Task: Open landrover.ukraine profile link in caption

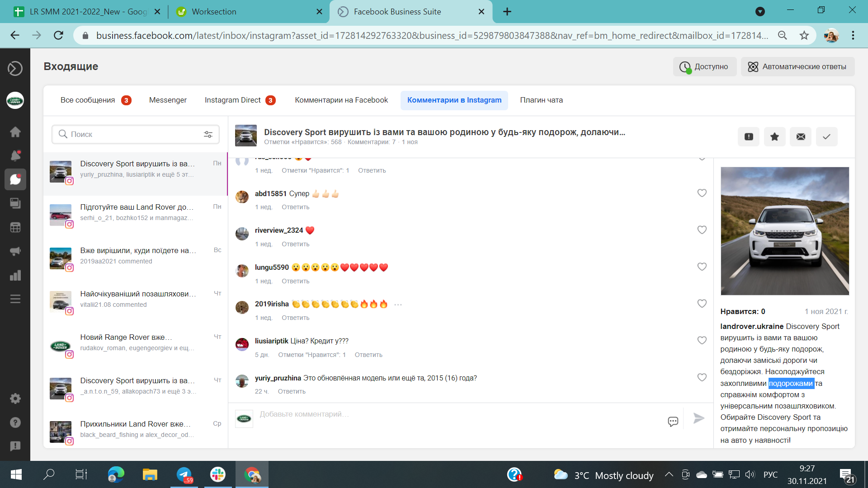Action: click(752, 326)
